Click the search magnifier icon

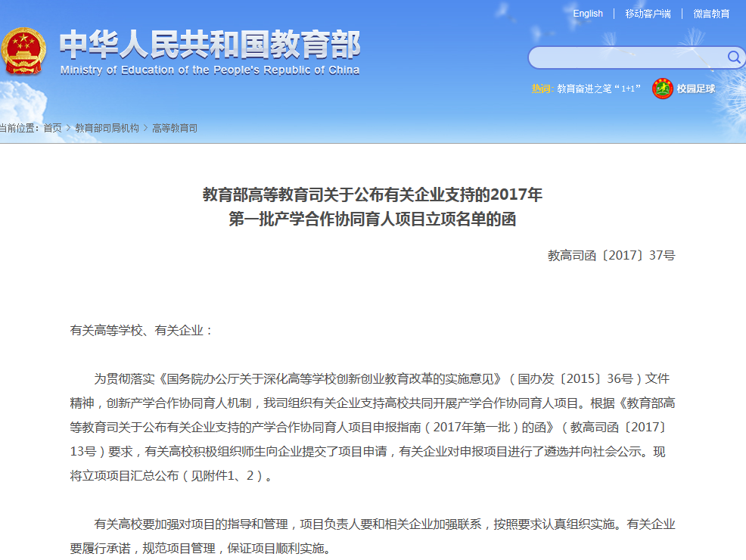734,58
